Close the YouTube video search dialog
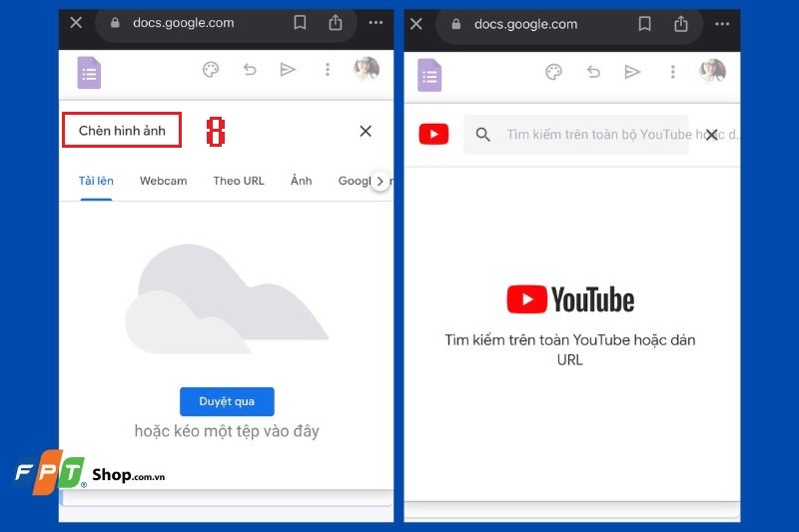The image size is (799, 532). (711, 135)
